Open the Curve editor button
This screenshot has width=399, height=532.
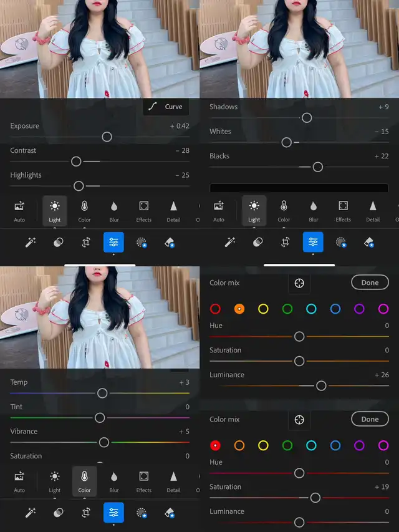tap(166, 107)
